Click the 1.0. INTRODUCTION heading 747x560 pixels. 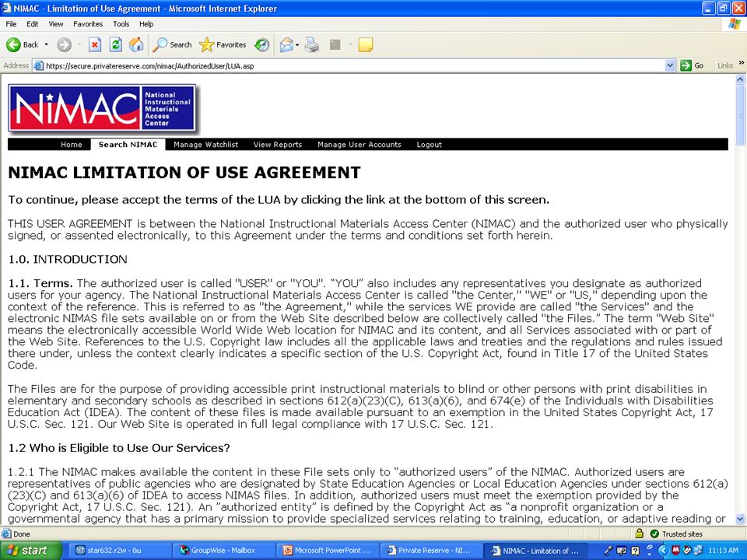click(x=68, y=260)
